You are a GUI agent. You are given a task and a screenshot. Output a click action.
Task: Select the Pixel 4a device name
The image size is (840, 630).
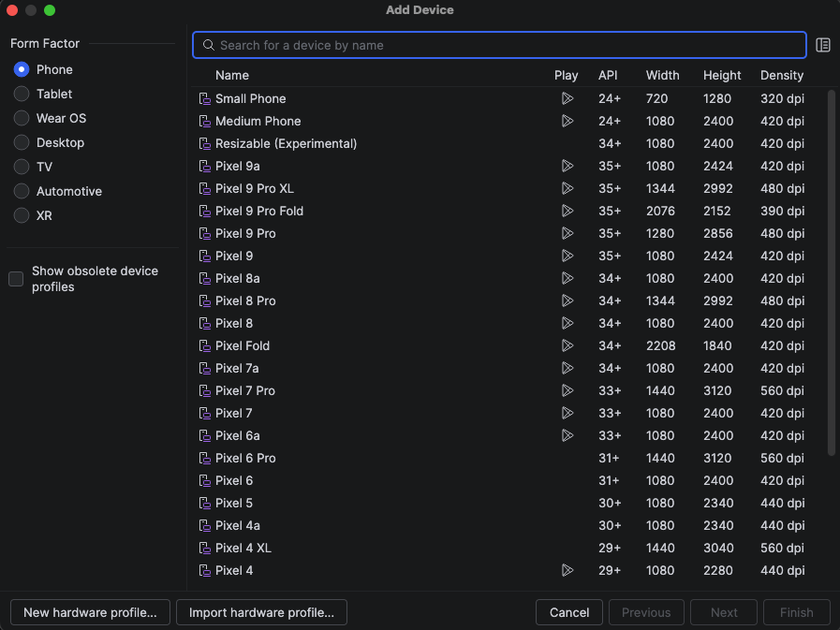point(237,525)
